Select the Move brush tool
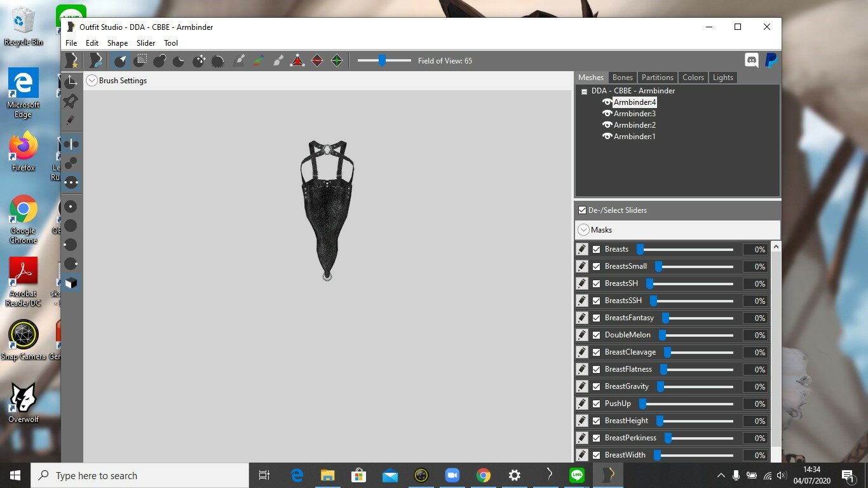The height and width of the screenshot is (488, 868). point(199,61)
